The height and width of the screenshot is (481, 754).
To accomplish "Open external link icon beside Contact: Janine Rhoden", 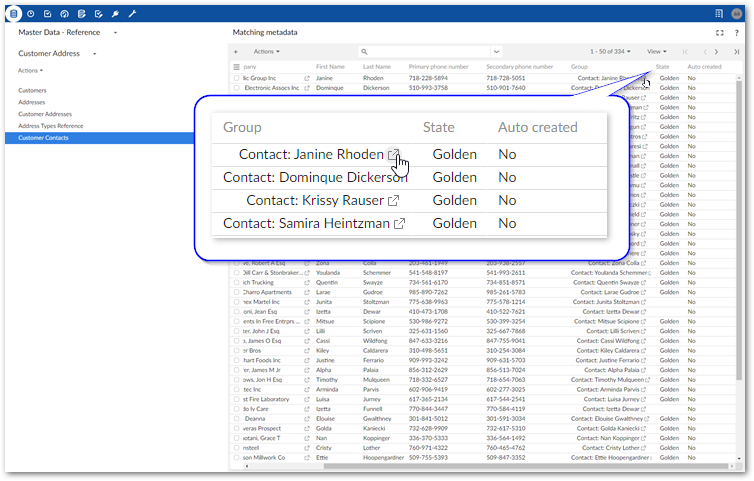I will pyautogui.click(x=397, y=155).
